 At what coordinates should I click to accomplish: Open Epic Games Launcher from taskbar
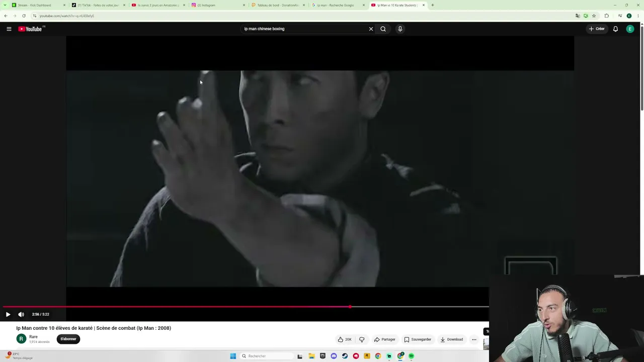tap(323, 356)
